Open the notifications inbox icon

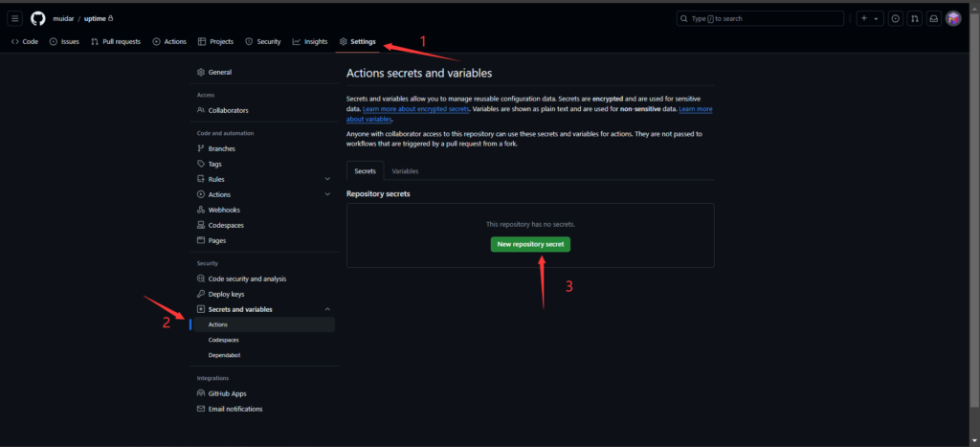tap(933, 19)
